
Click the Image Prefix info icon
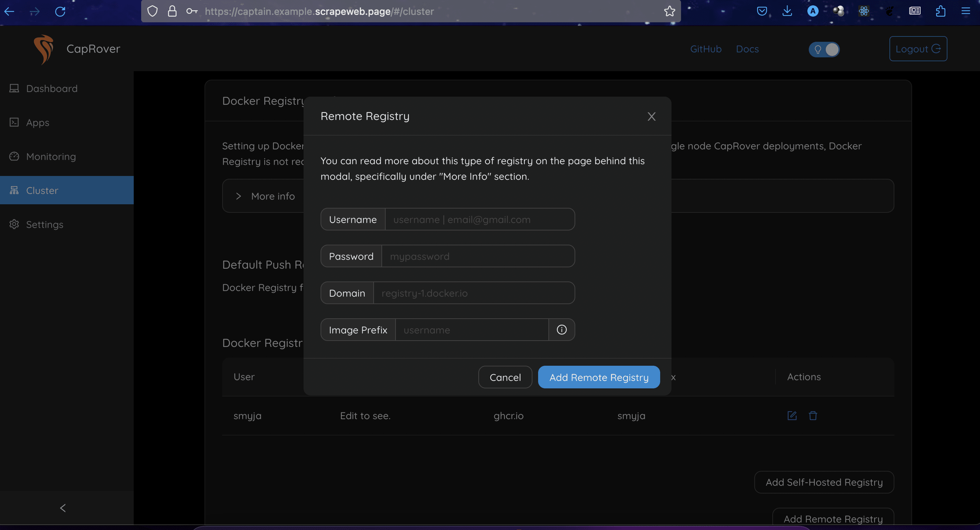[561, 330]
